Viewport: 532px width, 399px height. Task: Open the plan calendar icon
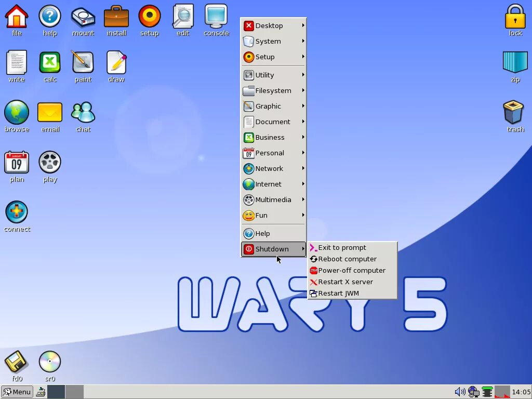point(16,163)
